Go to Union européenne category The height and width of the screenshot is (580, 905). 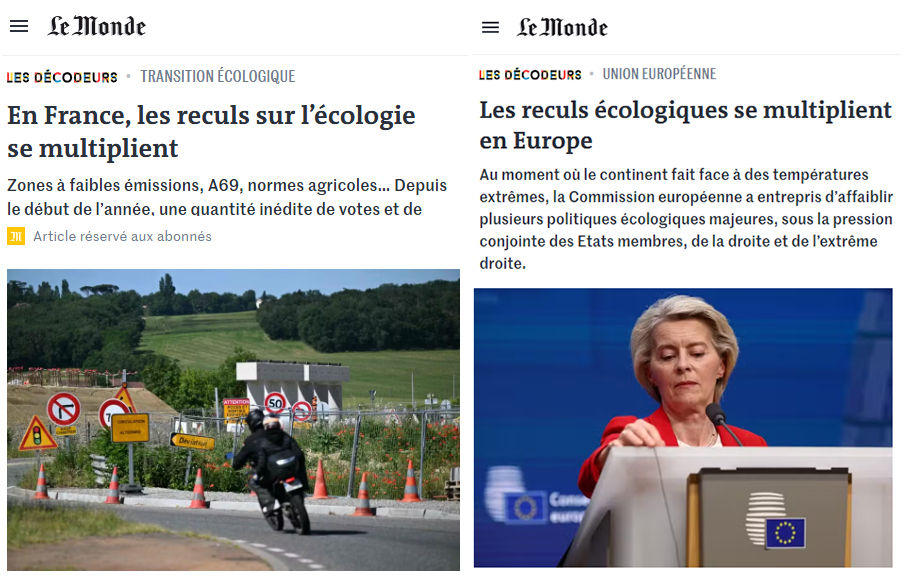coord(659,74)
